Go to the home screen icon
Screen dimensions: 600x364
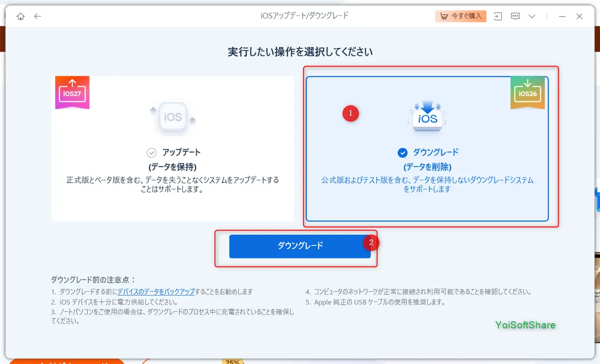[x=21, y=16]
